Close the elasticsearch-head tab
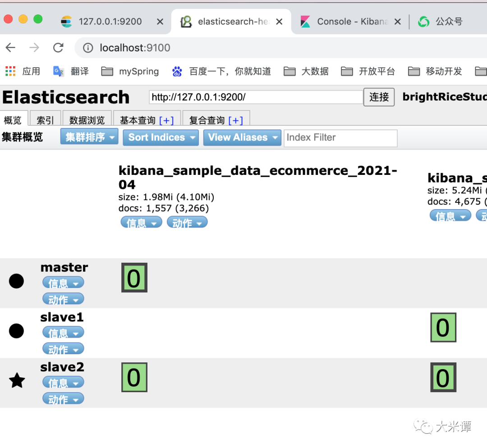487x448 pixels. pyautogui.click(x=279, y=22)
